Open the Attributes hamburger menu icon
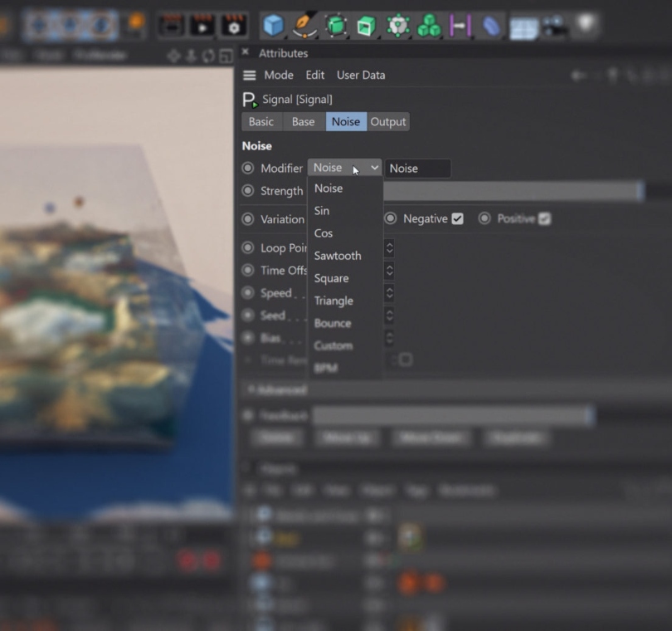The height and width of the screenshot is (631, 672). point(249,75)
